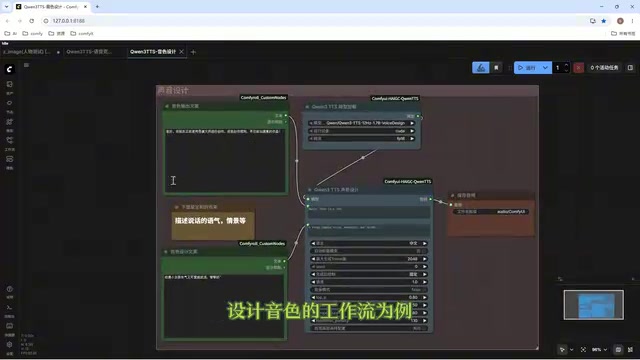Increase the batch count stepper
Image resolution: width=640 pixels, height=360 pixels.
click(566, 65)
